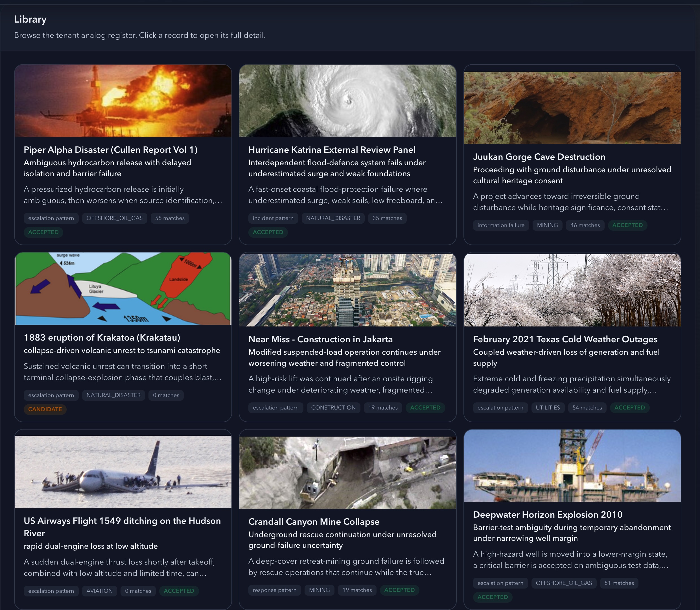Open the 1883 eruption of Krakatoa record
Screen dimensions: 700x610
tap(102, 338)
